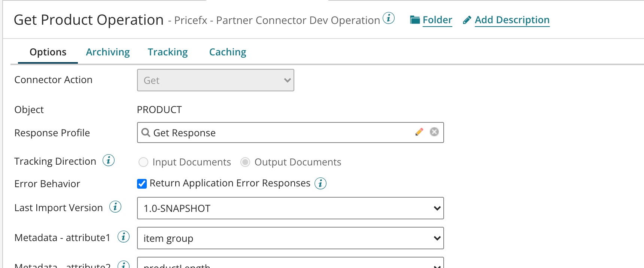Viewport: 644px width, 268px height.
Task: Click the Add Description link
Action: (512, 20)
